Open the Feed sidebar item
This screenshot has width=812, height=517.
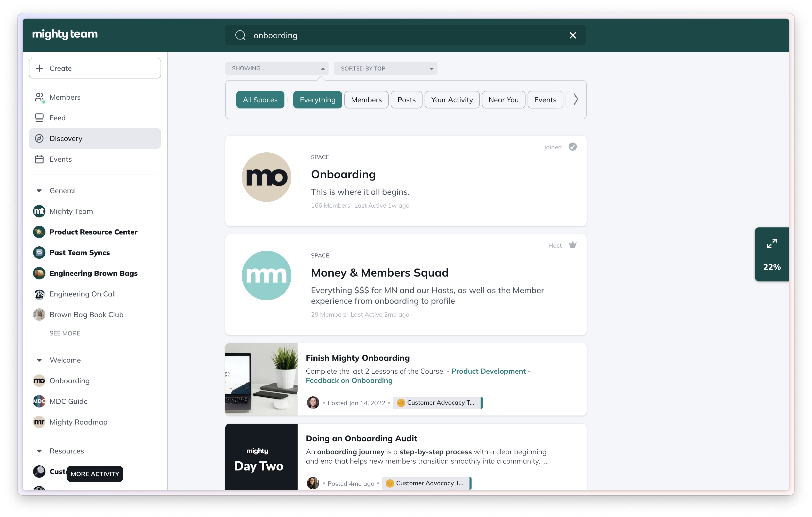[57, 118]
